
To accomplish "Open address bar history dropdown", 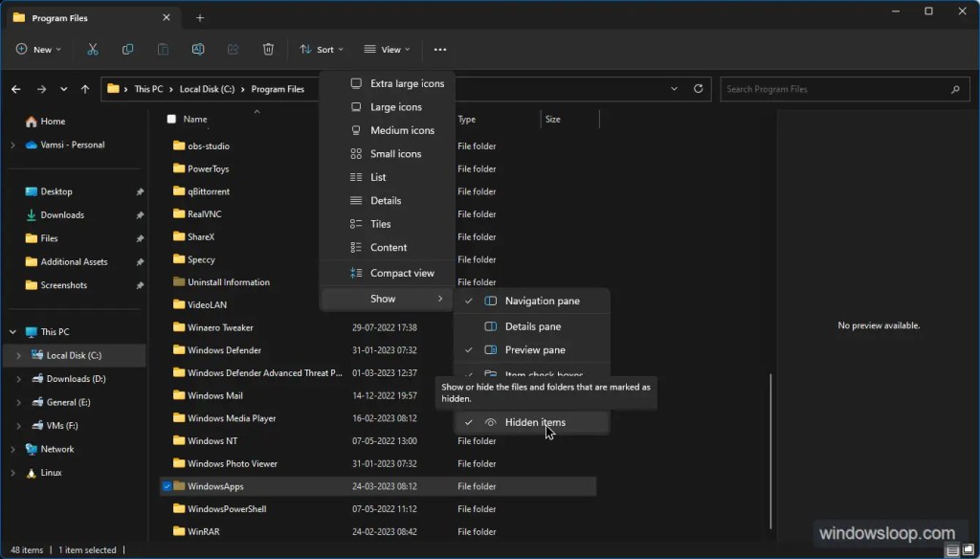I will (675, 89).
